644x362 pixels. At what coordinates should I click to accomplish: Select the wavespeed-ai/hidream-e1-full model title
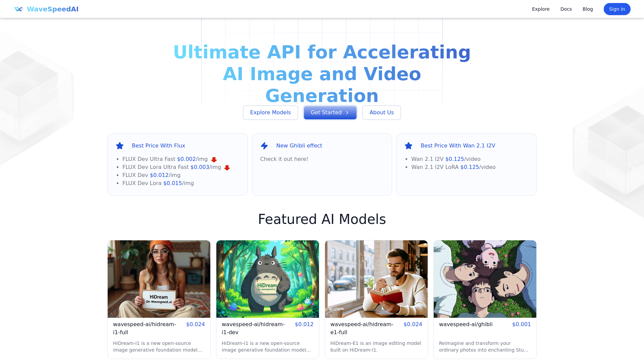pos(362,328)
